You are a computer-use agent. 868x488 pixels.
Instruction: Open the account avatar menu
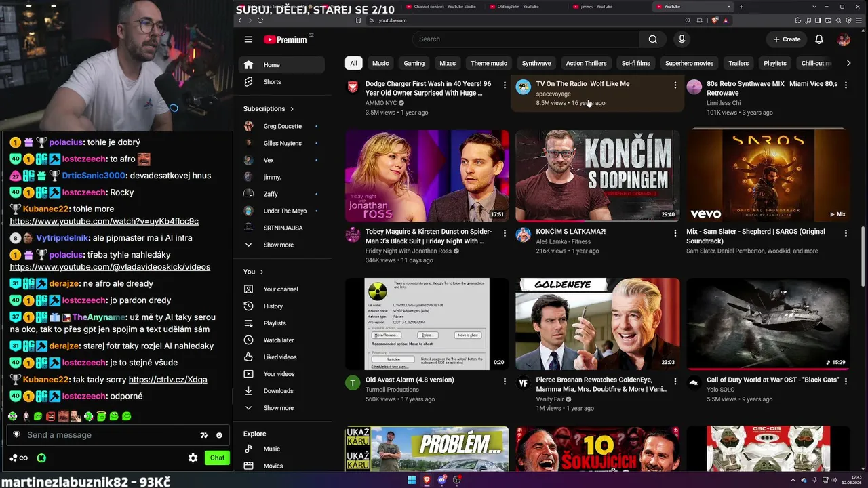844,39
